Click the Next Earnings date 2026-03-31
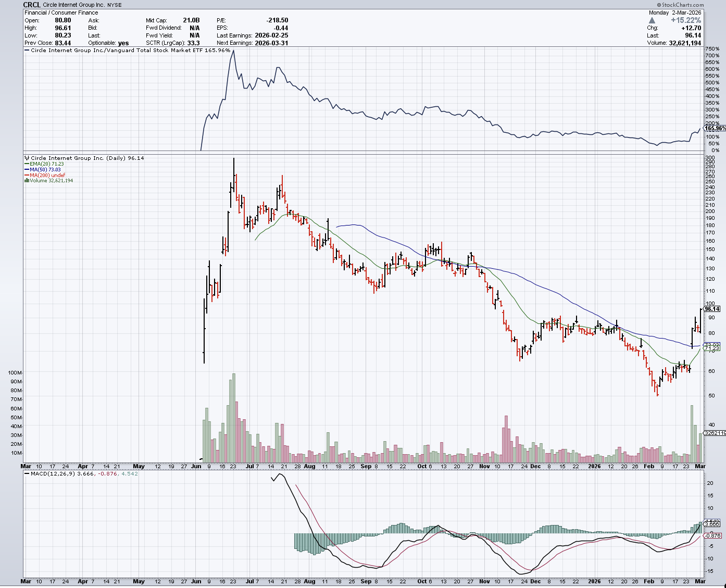This screenshot has height=588, width=726. pyautogui.click(x=271, y=43)
